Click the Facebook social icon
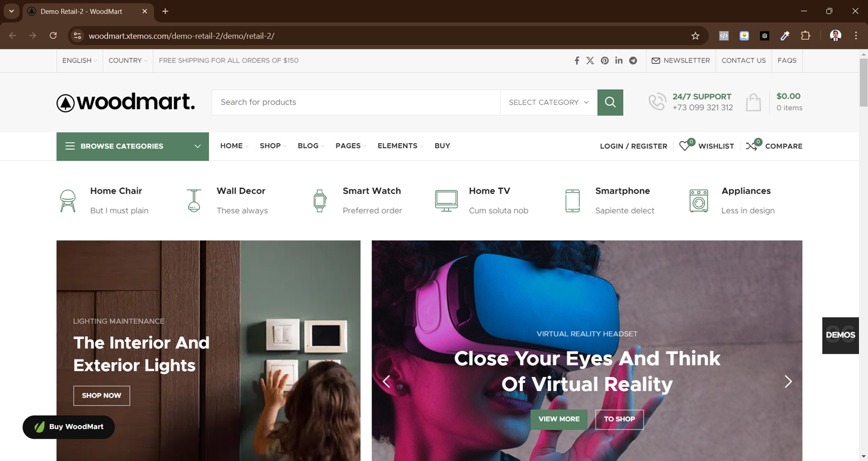Image resolution: width=868 pixels, height=461 pixels. (x=577, y=61)
